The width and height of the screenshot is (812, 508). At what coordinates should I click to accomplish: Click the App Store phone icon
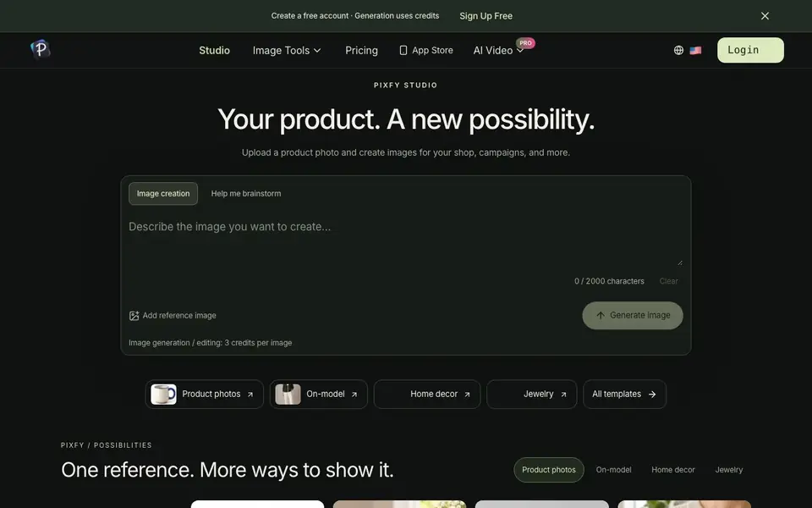point(403,50)
